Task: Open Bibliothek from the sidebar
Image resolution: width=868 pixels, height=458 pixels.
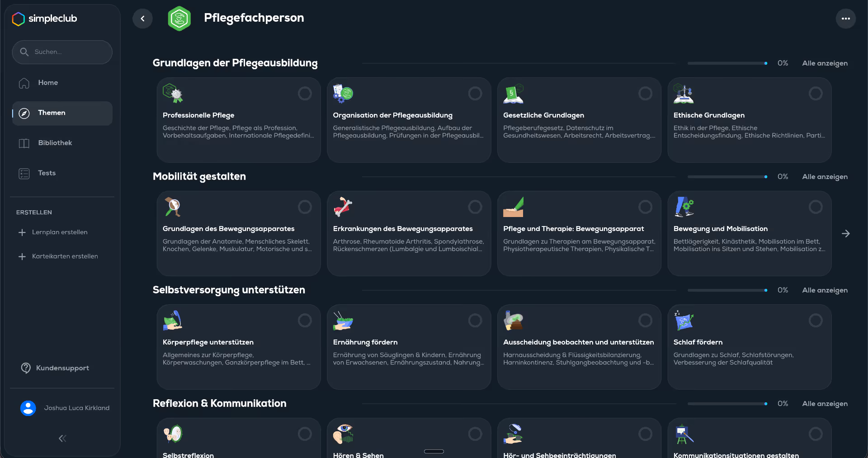Action: [62, 143]
